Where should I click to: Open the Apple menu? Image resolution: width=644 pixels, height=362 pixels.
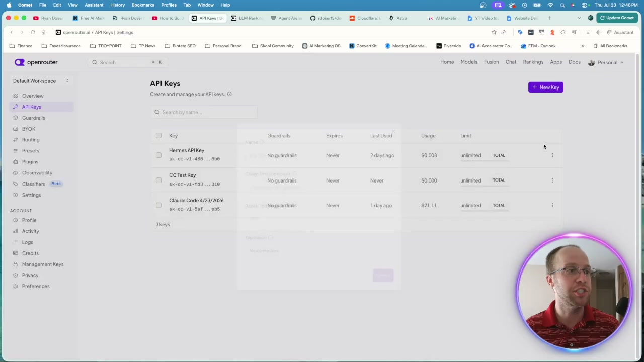point(9,5)
